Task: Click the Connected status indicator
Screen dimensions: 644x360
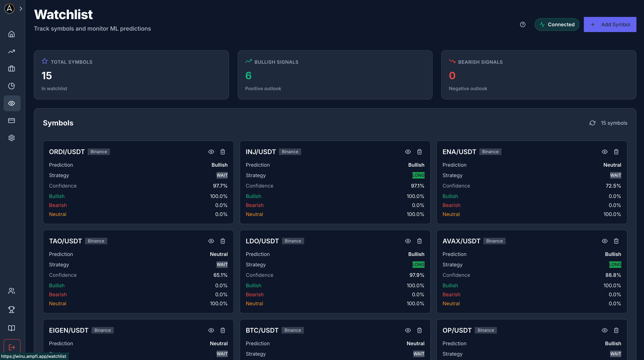Action: pos(557,24)
